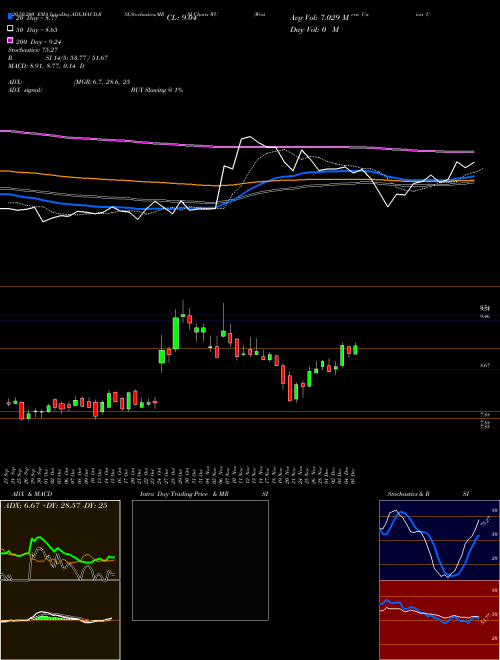Click the 9.46 price axis label
The image size is (500, 660).
[x=485, y=315]
